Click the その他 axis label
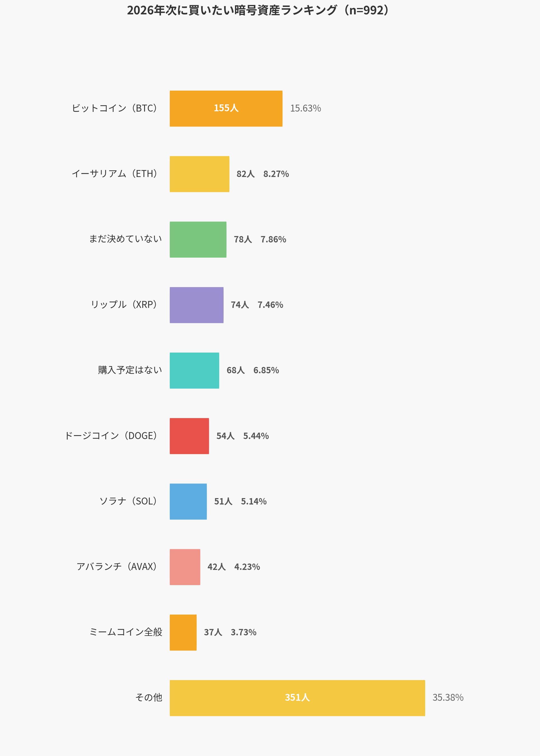The width and height of the screenshot is (540, 756). [149, 698]
